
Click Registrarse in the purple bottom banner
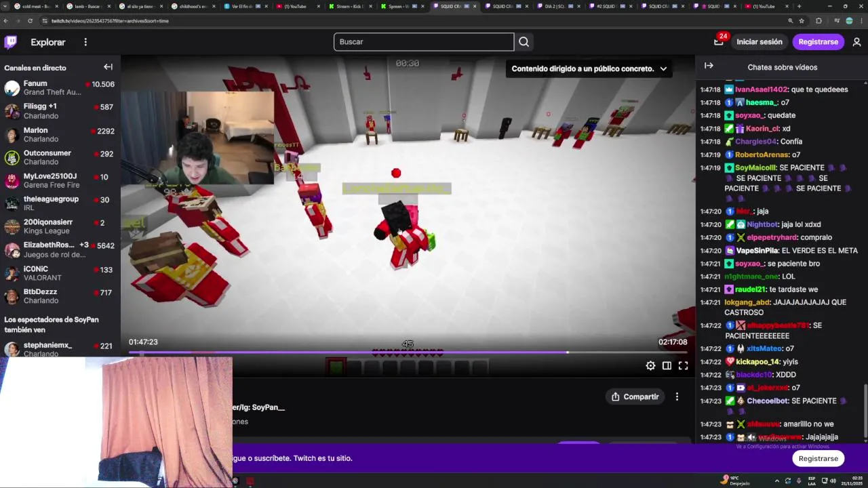[x=818, y=458]
